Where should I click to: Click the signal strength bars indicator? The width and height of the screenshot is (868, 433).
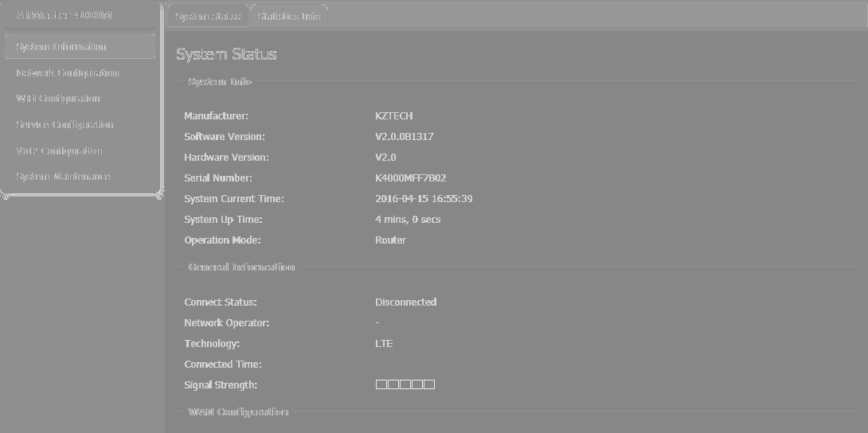pos(405,384)
